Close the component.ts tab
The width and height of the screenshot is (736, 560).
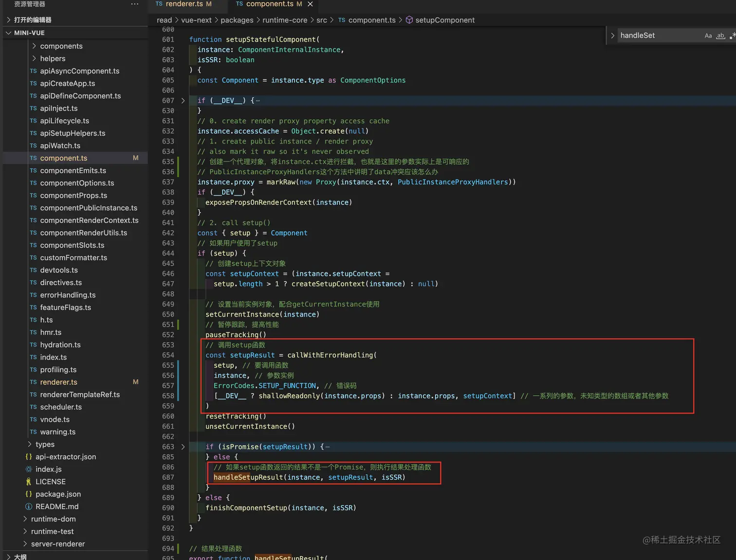tap(310, 4)
